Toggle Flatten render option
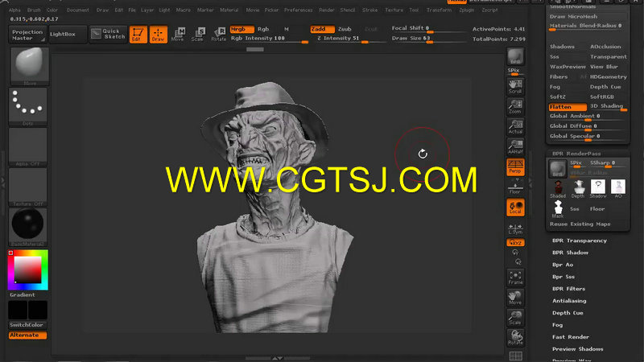Viewport: 644px width, 362px height. [x=568, y=107]
